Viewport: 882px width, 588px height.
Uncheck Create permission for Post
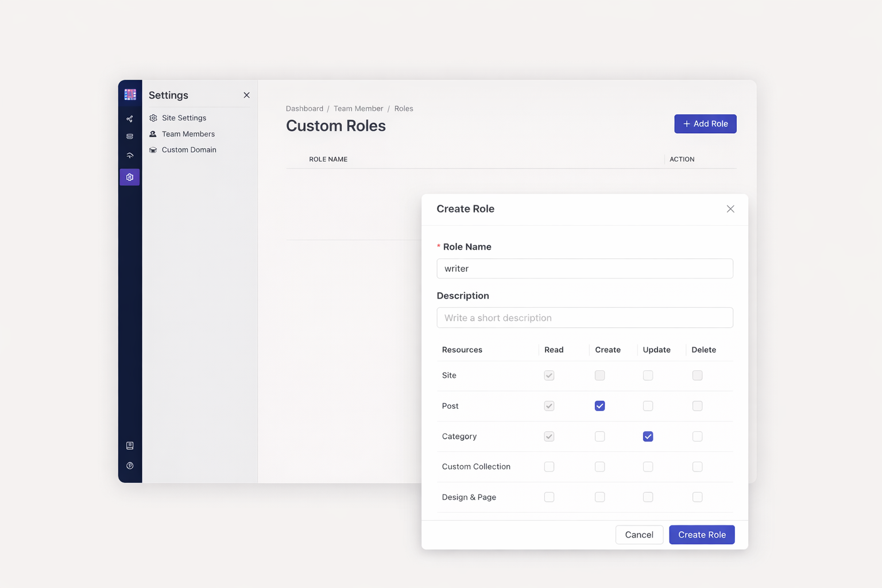pyautogui.click(x=599, y=406)
